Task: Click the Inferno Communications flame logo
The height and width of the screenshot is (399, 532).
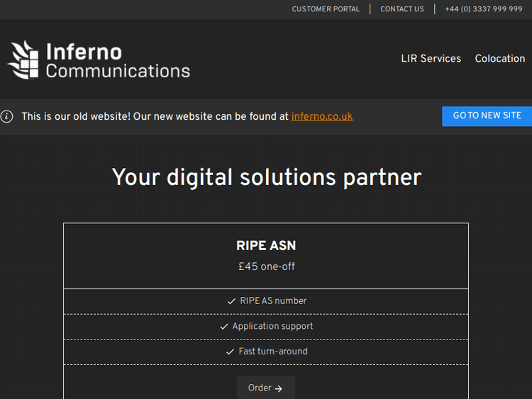Action: pyautogui.click(x=23, y=60)
